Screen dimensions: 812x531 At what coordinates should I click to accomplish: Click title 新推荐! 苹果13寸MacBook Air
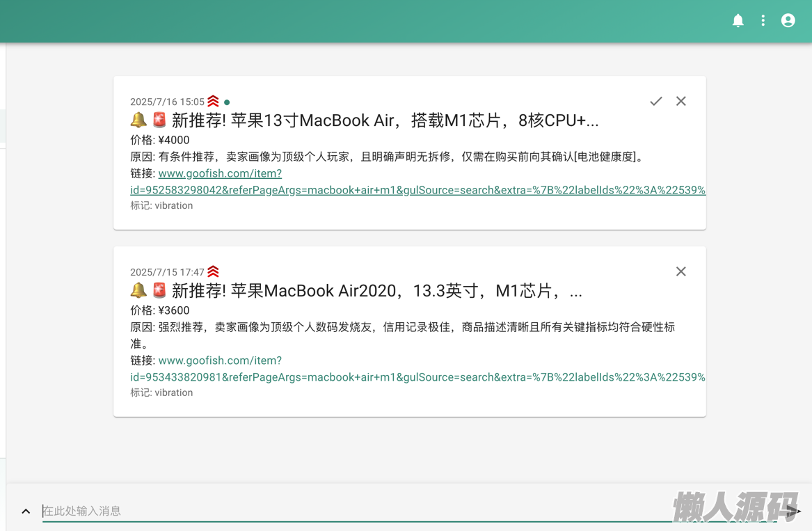(x=365, y=120)
